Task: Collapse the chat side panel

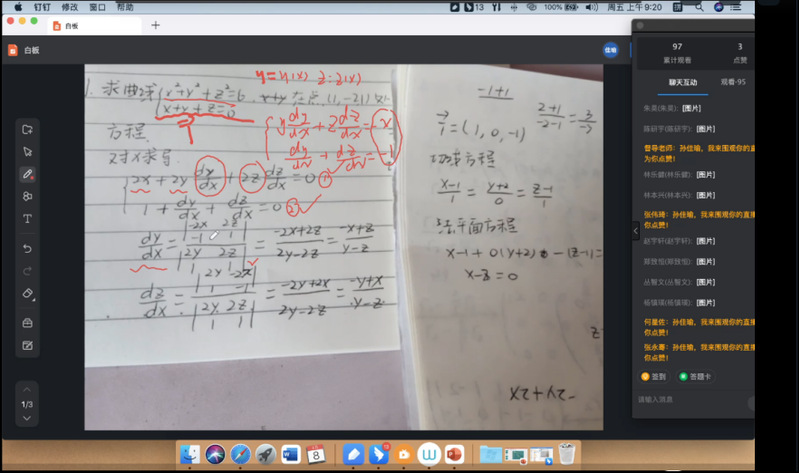Action: coord(635,231)
